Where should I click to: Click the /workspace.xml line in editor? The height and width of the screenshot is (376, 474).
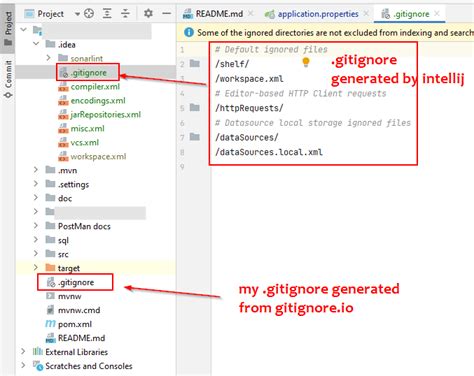point(249,79)
